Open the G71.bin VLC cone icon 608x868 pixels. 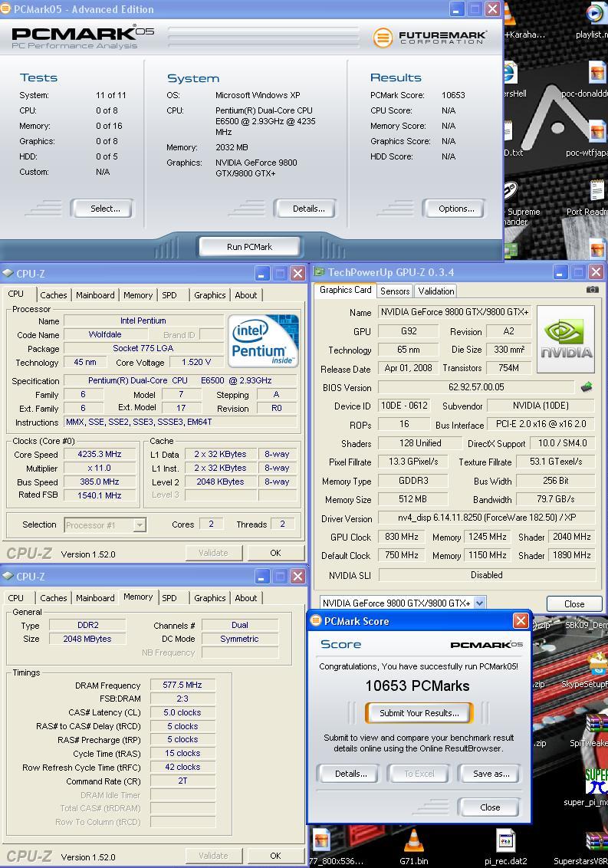(x=414, y=841)
